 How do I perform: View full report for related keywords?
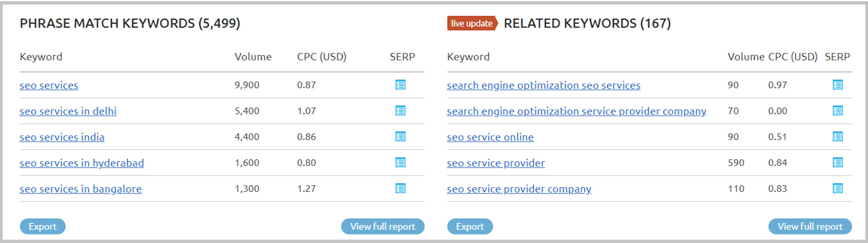[810, 226]
